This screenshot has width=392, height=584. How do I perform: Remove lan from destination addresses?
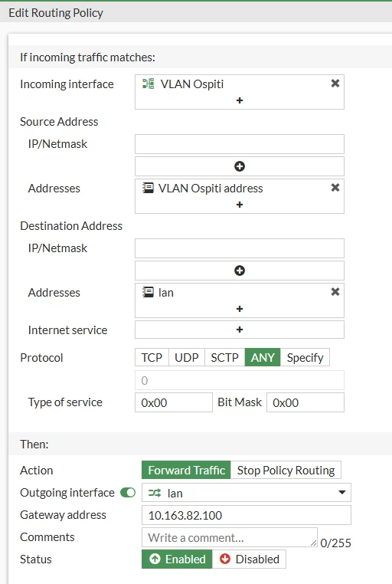pos(335,292)
